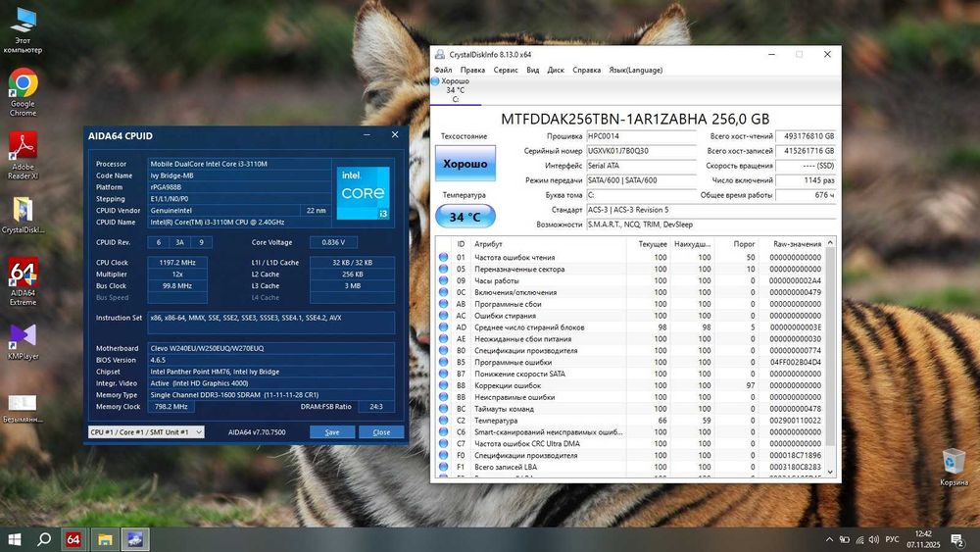Viewport: 980px width, 552px height.
Task: Open File Explorer from the taskbar
Action: [105, 539]
